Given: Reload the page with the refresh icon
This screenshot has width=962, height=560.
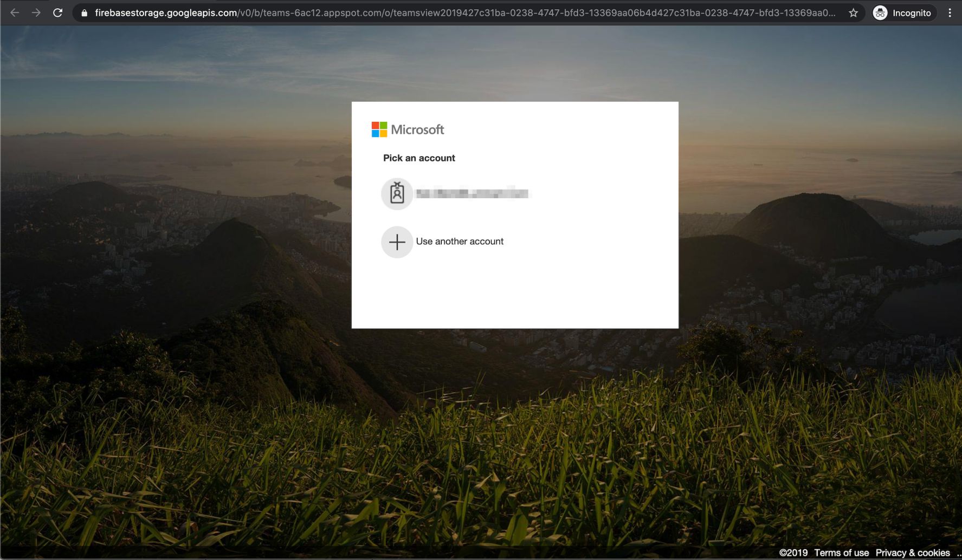Looking at the screenshot, I should 57,12.
